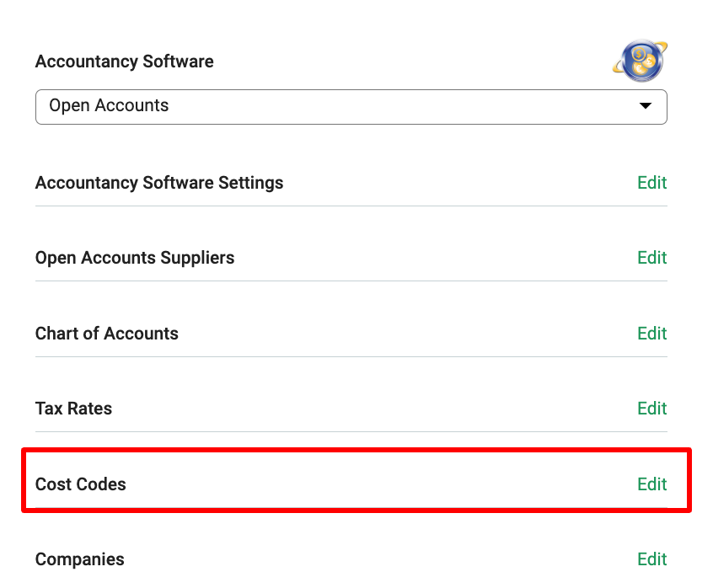Click the Accountancy Software heading

click(124, 61)
